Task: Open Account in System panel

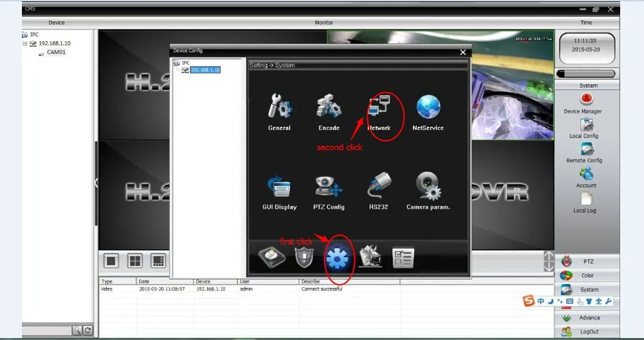Action: click(586, 174)
